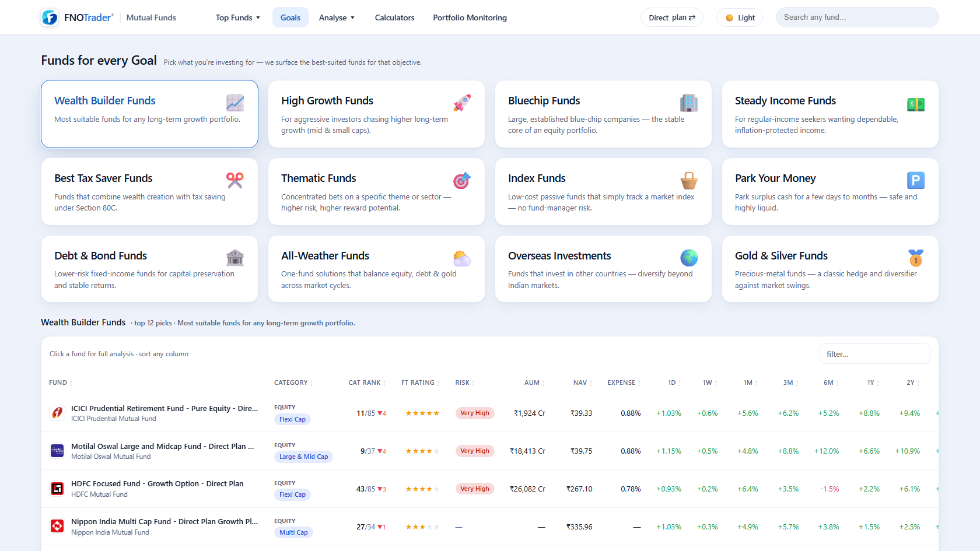The height and width of the screenshot is (551, 980).
Task: Click the ₹267.10 NAV value
Action: [x=579, y=489]
